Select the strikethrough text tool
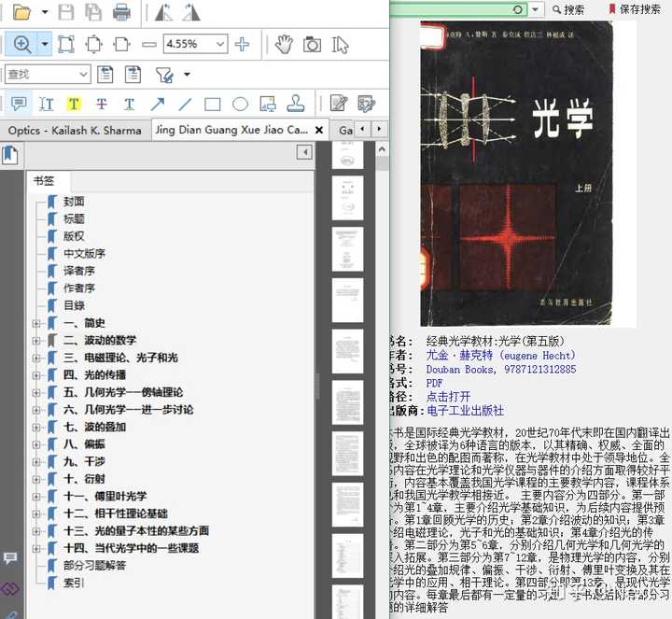The width and height of the screenshot is (672, 619). coord(102,104)
